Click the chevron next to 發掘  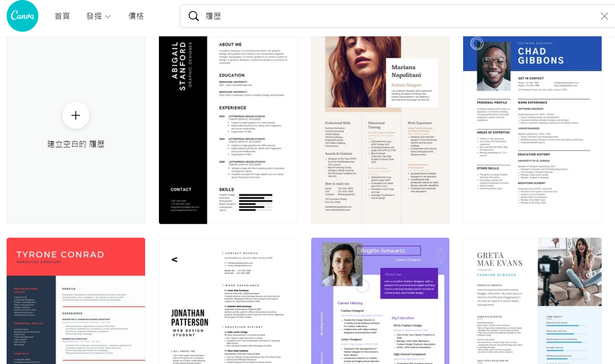click(108, 17)
